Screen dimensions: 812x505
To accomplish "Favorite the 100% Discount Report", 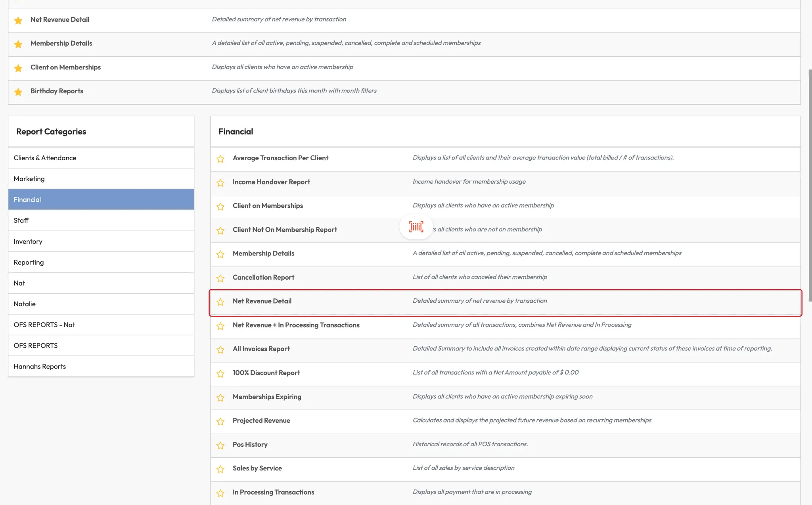I will click(220, 373).
